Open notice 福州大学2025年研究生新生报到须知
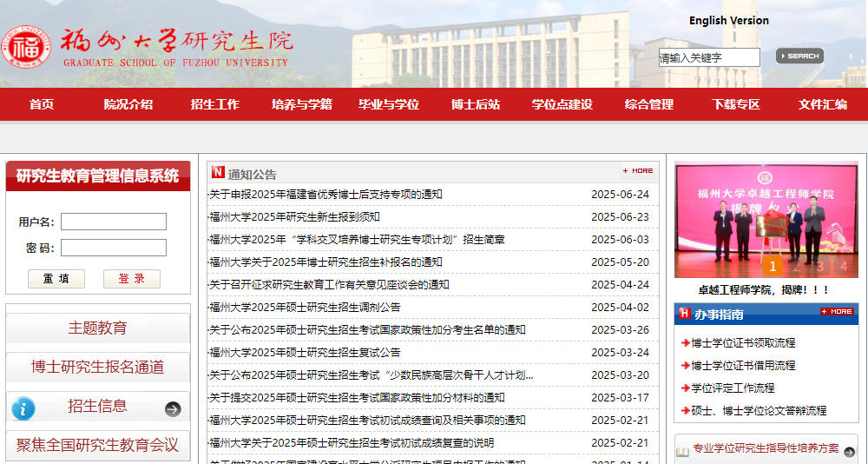Screen dimensions: 868x464 (294, 217)
